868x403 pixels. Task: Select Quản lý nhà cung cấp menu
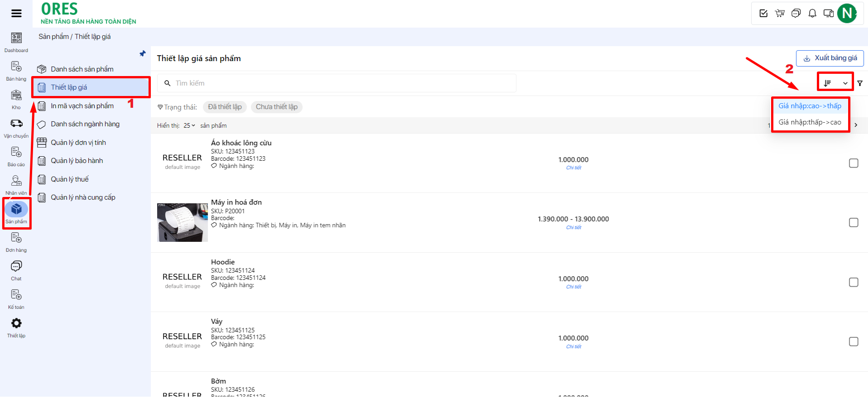click(83, 197)
